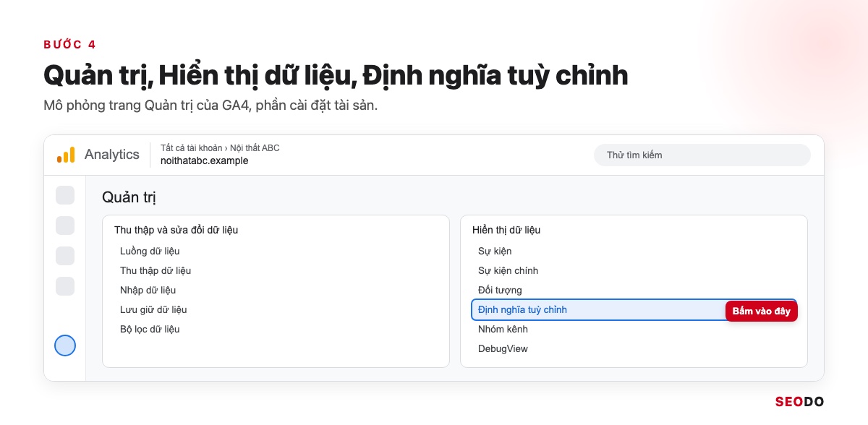The width and height of the screenshot is (868, 425).
Task: Open "Nhóm kênh" item
Action: [503, 329]
